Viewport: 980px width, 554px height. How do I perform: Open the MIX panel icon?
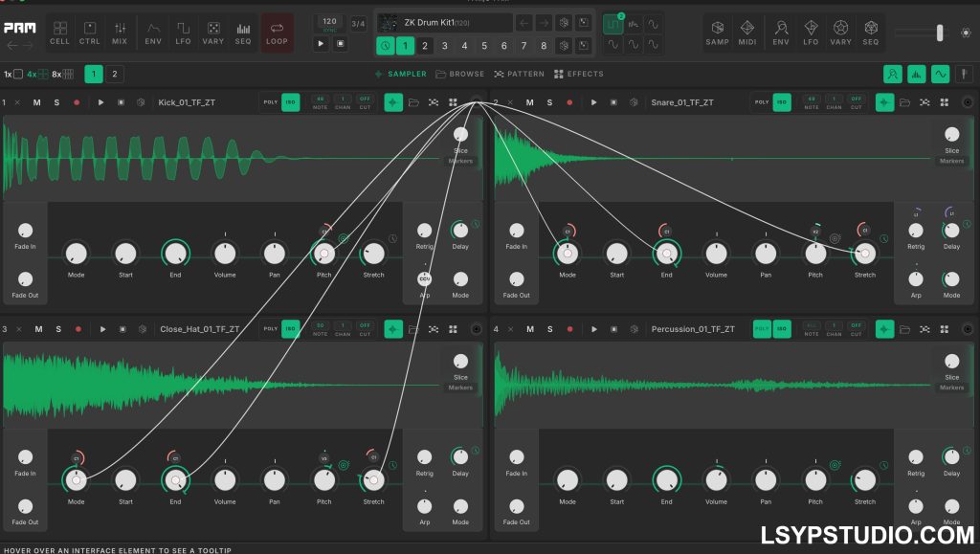[x=120, y=33]
